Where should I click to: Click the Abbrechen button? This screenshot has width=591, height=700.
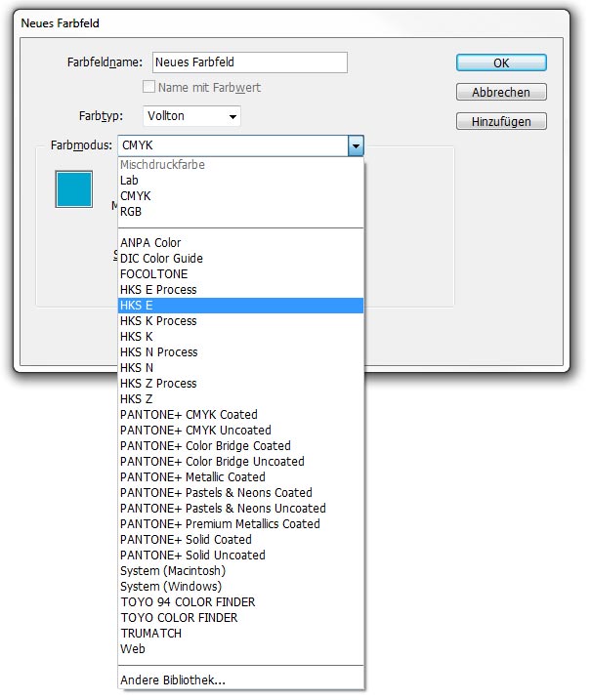click(501, 93)
